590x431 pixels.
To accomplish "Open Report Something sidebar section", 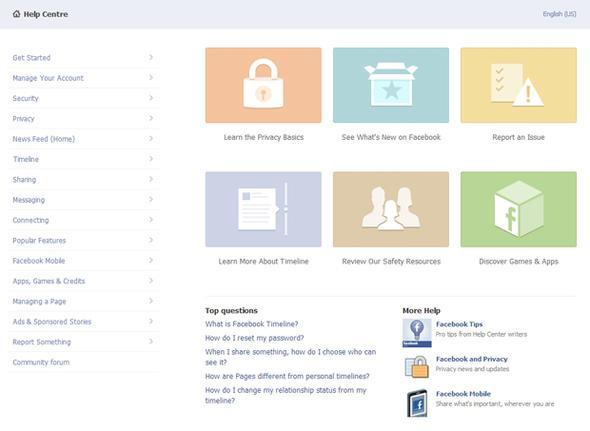I will point(42,342).
